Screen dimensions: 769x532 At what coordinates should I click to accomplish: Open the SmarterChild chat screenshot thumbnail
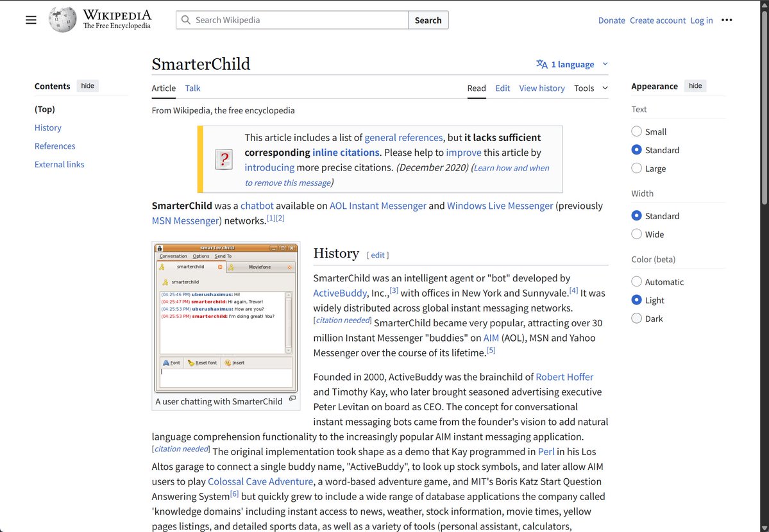coord(226,318)
